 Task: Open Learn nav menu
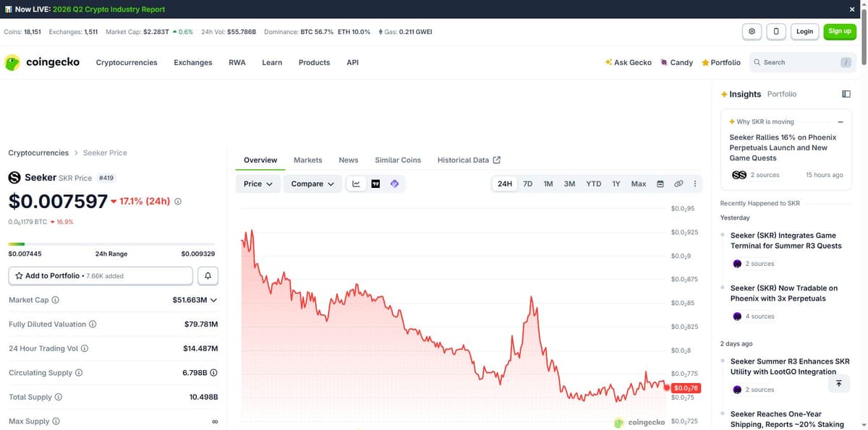[x=272, y=63]
